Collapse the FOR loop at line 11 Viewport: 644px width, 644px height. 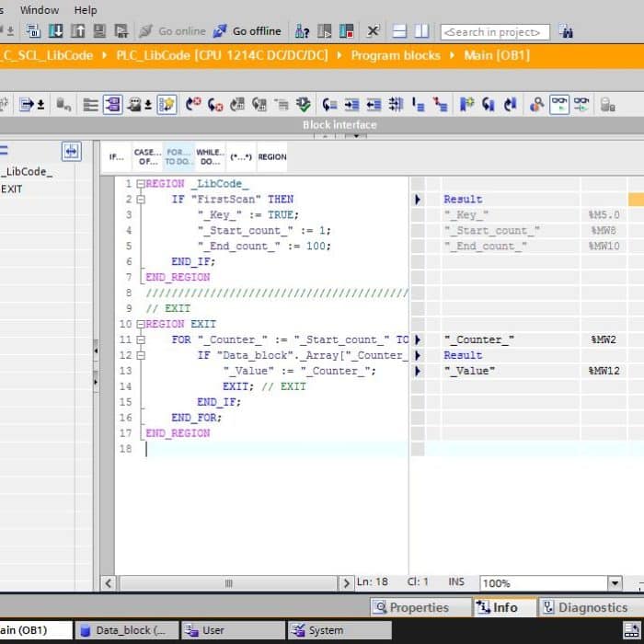(141, 339)
